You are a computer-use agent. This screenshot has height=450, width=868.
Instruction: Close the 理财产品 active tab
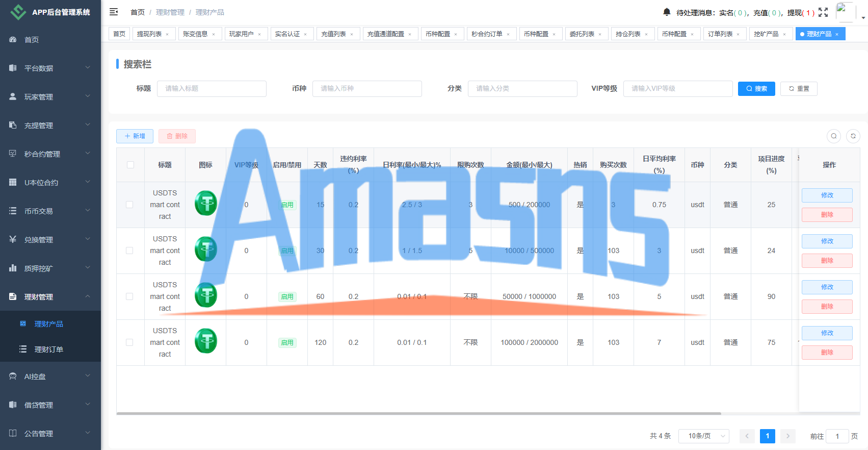tap(837, 34)
